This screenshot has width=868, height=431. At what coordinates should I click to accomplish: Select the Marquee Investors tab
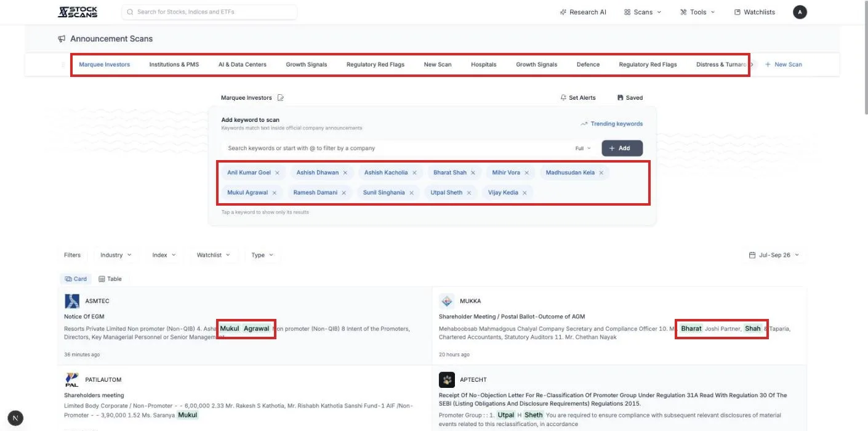(105, 65)
